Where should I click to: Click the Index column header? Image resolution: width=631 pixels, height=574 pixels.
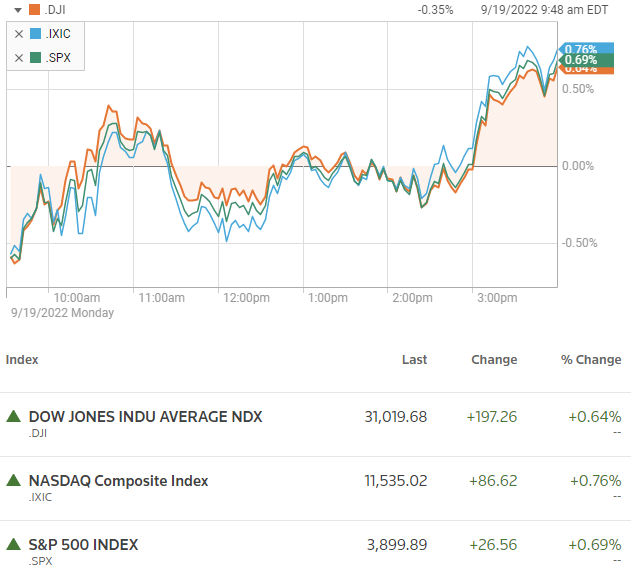(x=22, y=359)
